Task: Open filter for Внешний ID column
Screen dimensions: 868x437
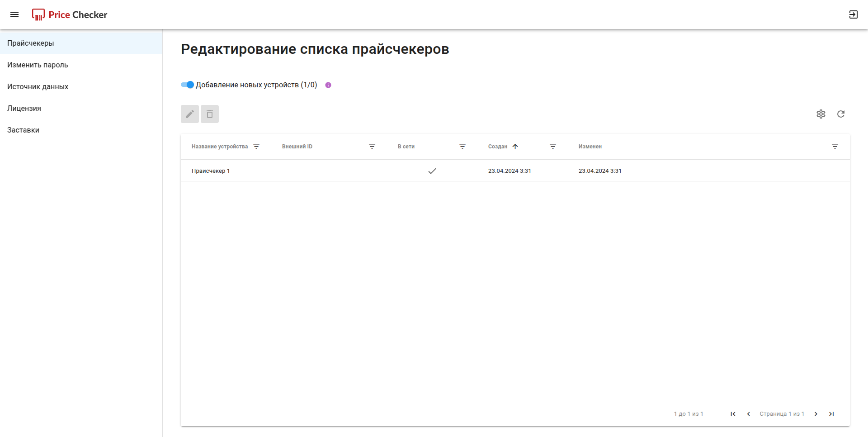Action: pos(372,147)
